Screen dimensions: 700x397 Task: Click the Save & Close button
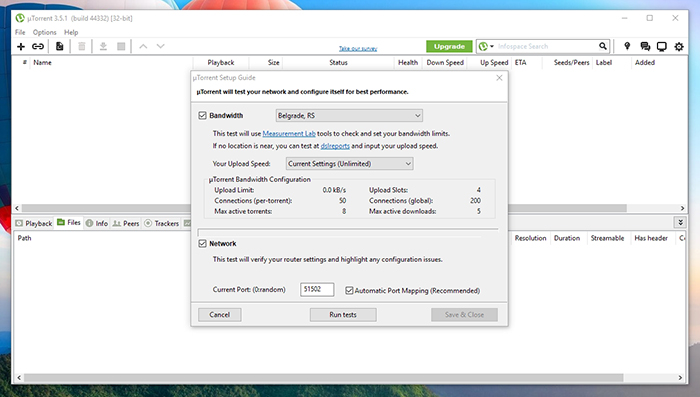(x=464, y=314)
